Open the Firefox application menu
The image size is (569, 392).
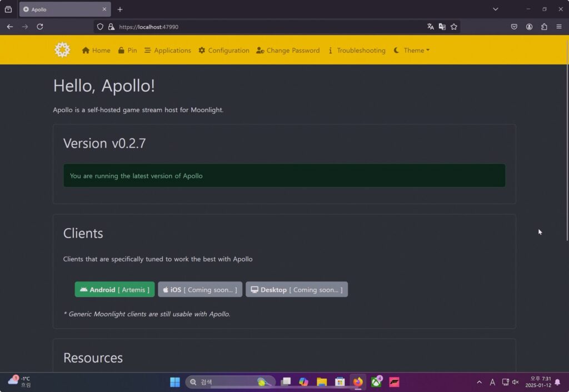(559, 27)
